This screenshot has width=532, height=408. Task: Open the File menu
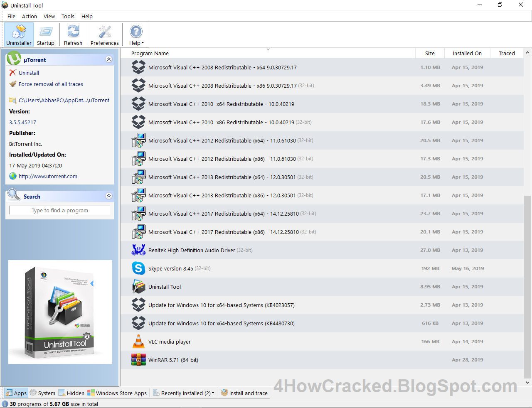point(11,16)
